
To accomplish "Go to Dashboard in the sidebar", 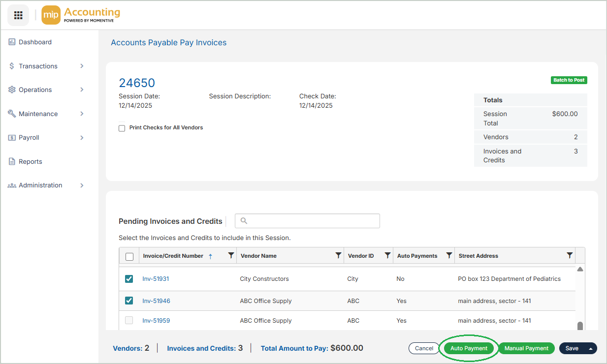I will [x=35, y=42].
